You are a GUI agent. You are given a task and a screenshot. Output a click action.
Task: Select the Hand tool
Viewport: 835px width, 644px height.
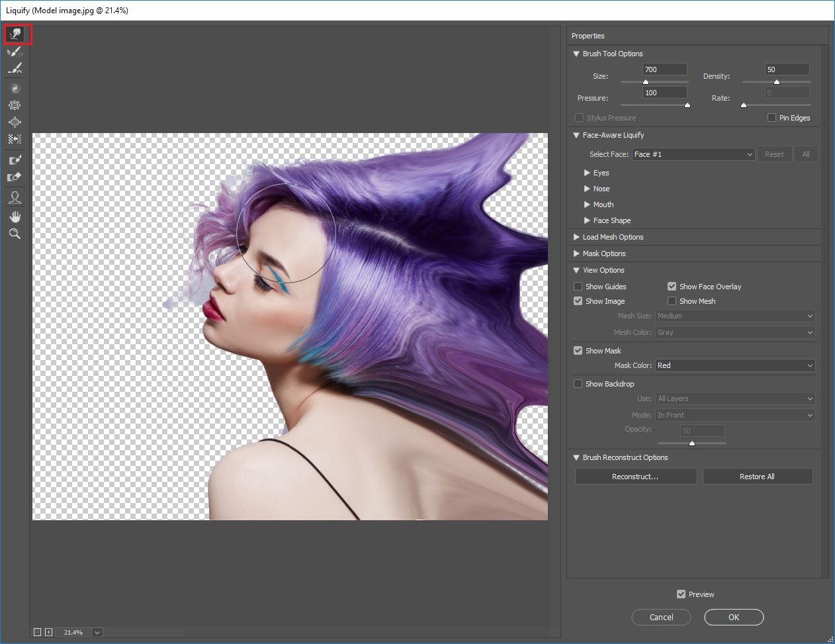[15, 216]
